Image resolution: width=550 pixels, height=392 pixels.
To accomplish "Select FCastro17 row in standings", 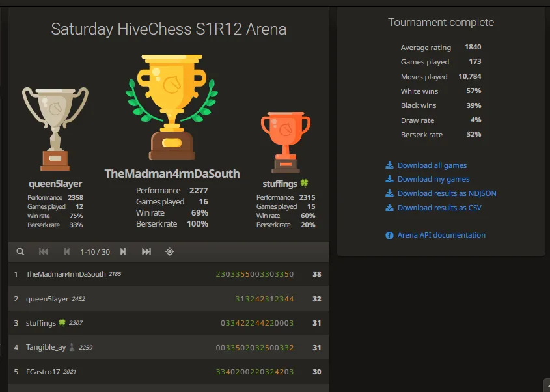I will pos(169,372).
